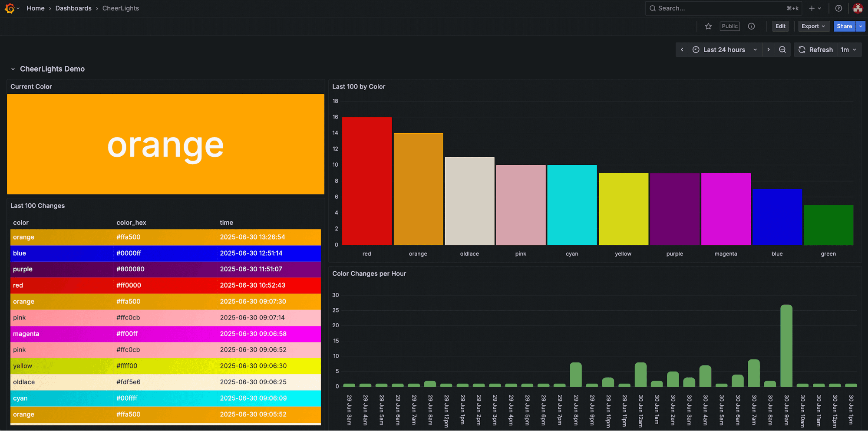This screenshot has height=431, width=868.
Task: Click the user profile avatar
Action: click(x=857, y=8)
